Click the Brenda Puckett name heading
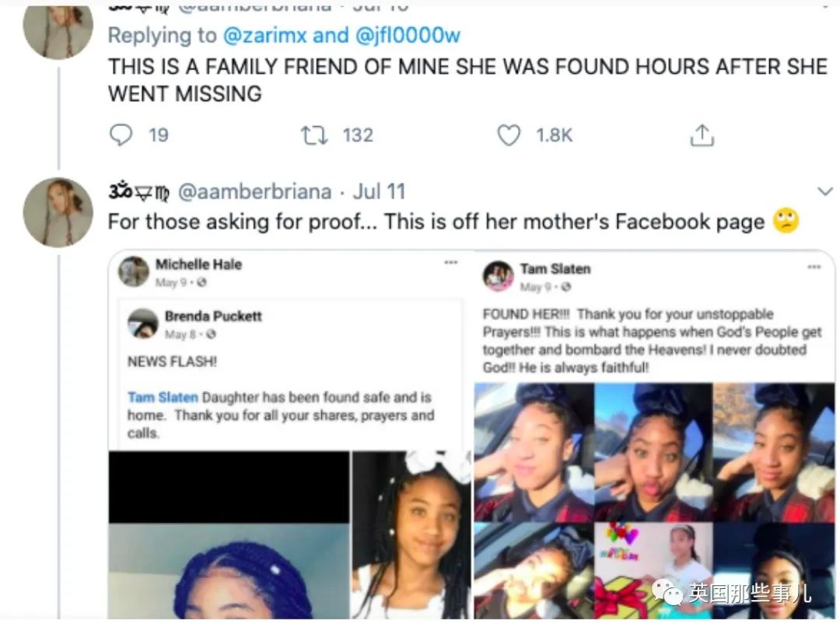The height and width of the screenshot is (631, 840). click(x=213, y=316)
